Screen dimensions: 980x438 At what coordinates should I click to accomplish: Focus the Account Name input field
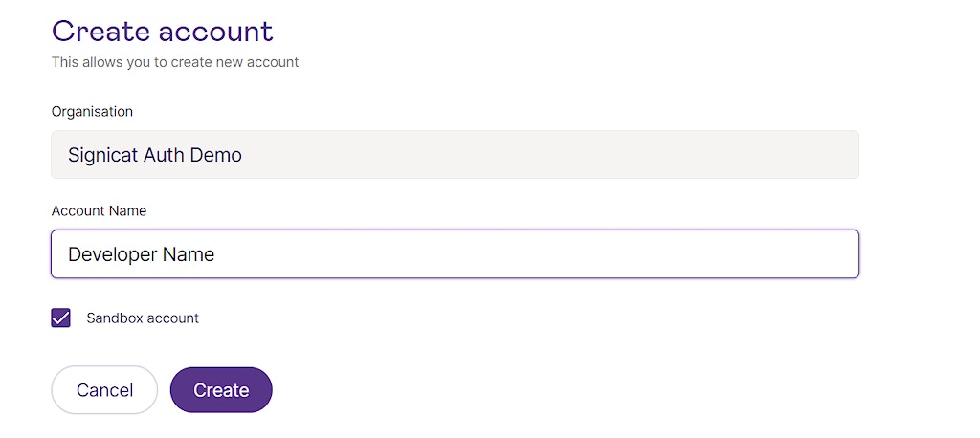(x=455, y=254)
